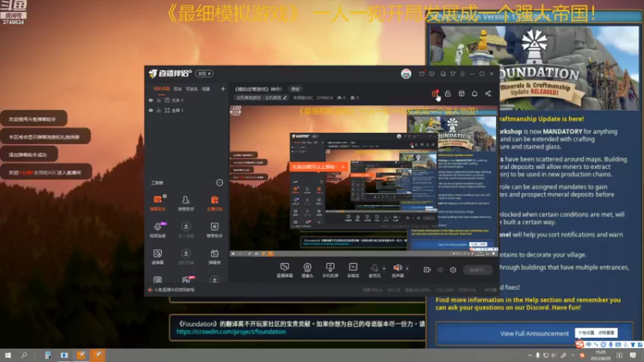Open the 视频连麦 tool with purple badge

(158, 230)
